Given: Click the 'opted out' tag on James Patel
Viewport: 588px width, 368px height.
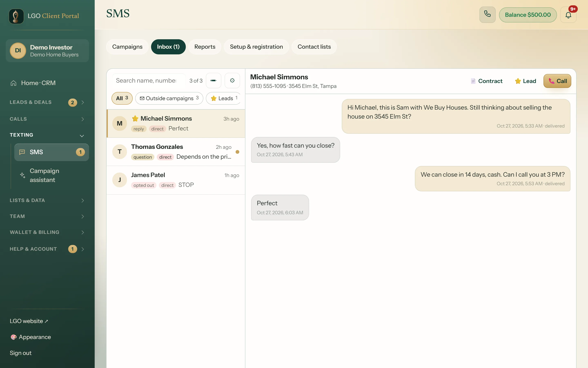Looking at the screenshot, I should [x=144, y=185].
